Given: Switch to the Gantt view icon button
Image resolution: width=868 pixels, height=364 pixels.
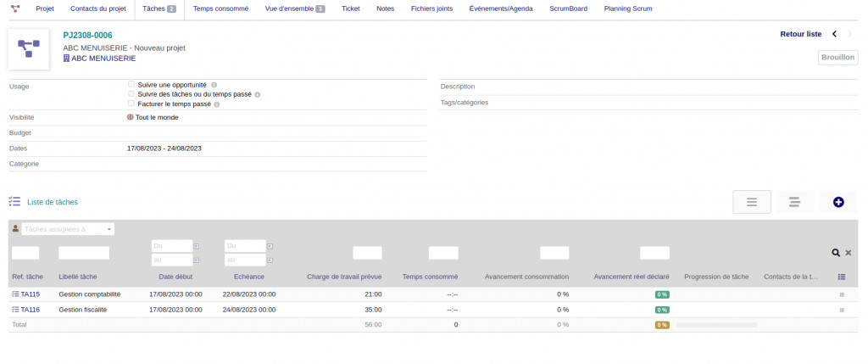Looking at the screenshot, I should pos(794,202).
